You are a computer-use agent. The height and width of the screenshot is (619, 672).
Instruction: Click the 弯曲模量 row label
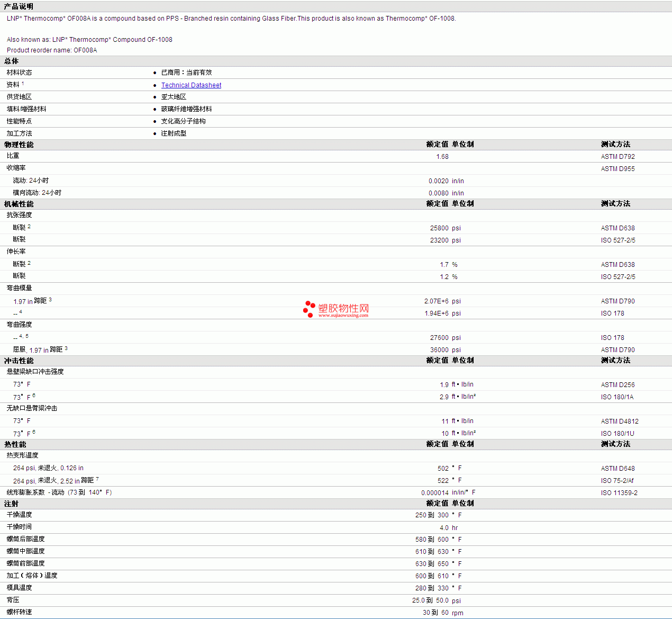point(19,288)
